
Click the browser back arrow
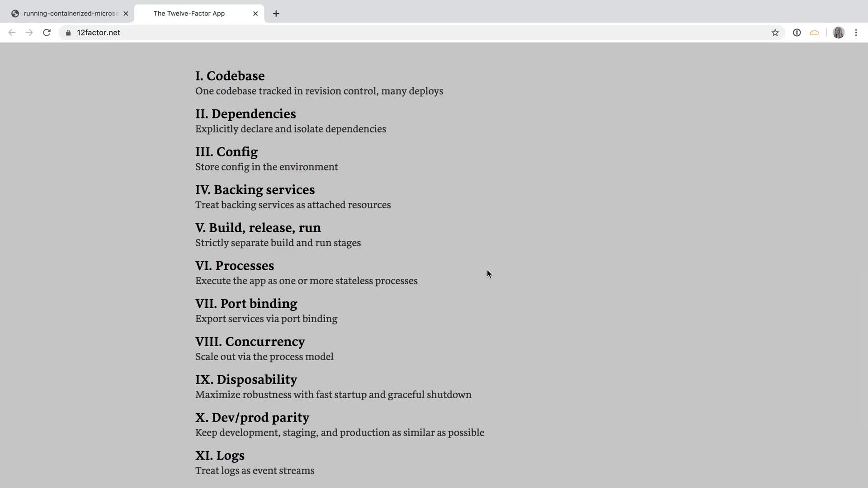(x=12, y=33)
